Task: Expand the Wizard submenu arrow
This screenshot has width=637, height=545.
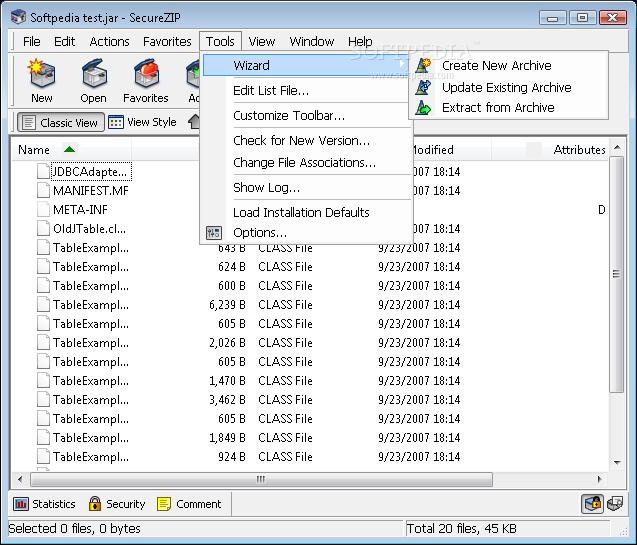Action: coord(401,64)
